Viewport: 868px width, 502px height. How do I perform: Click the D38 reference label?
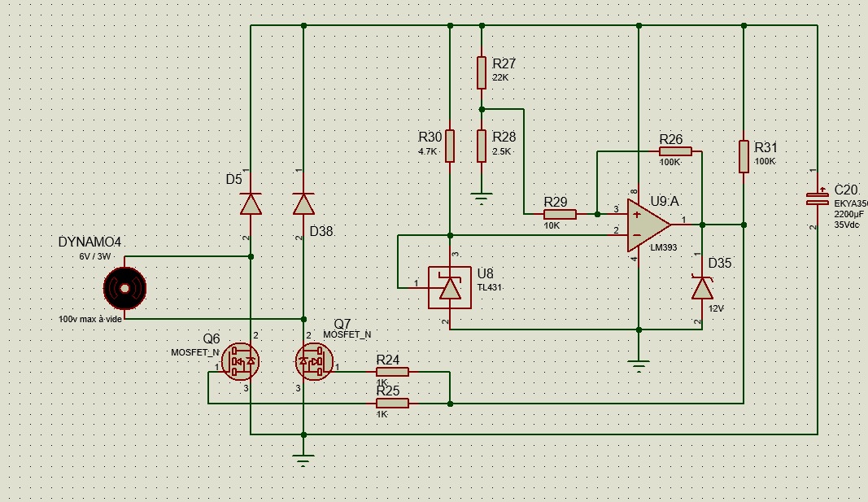pos(321,231)
